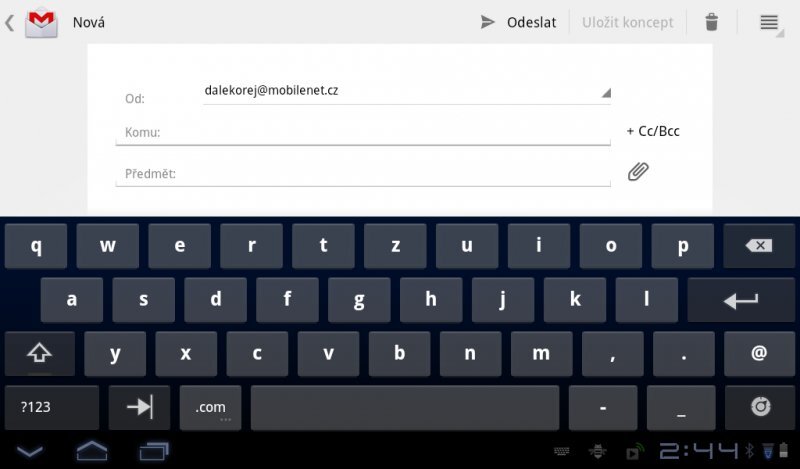Insert .com with the shortcut key
800x469 pixels.
210,408
